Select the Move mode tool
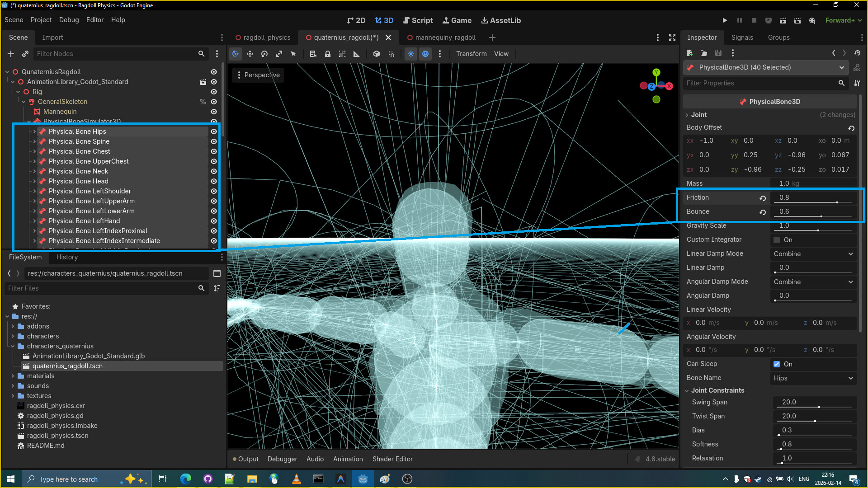 coord(250,54)
